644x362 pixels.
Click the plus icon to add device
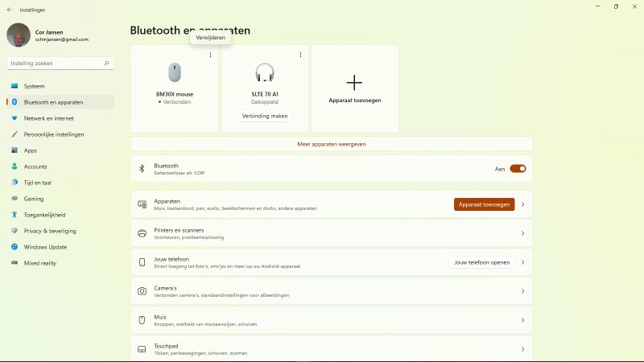(354, 82)
